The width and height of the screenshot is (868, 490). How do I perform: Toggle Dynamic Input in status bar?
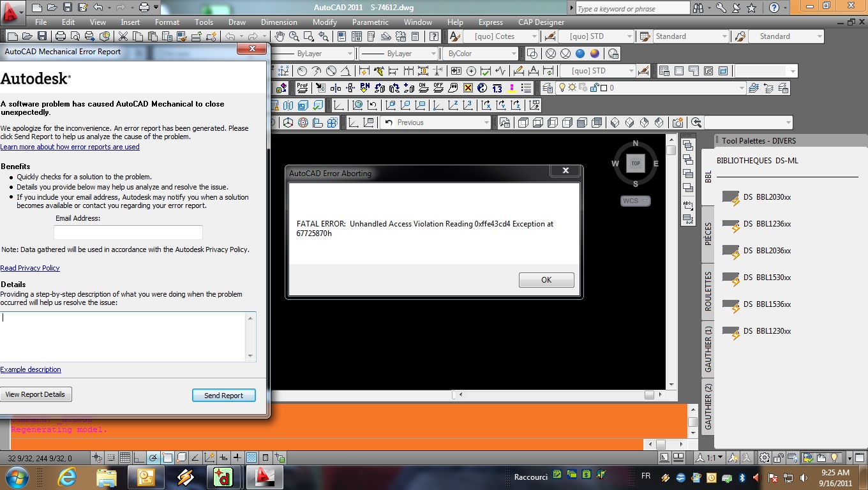coord(224,457)
